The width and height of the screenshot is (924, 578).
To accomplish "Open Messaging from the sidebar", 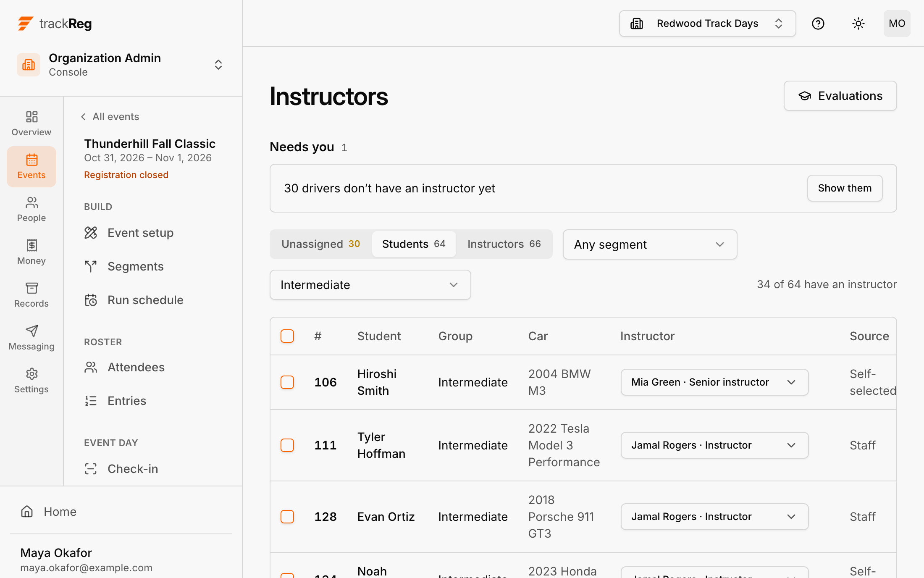I will point(31,338).
